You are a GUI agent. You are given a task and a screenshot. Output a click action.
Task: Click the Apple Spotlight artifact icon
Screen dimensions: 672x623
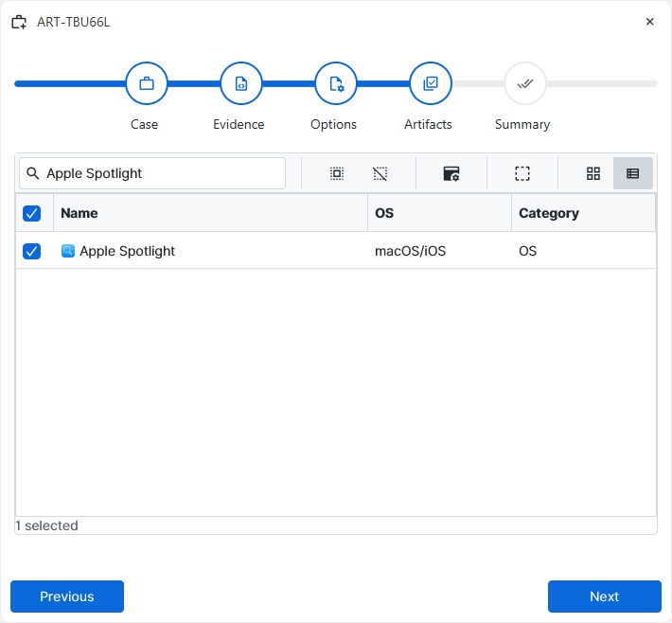tap(68, 251)
